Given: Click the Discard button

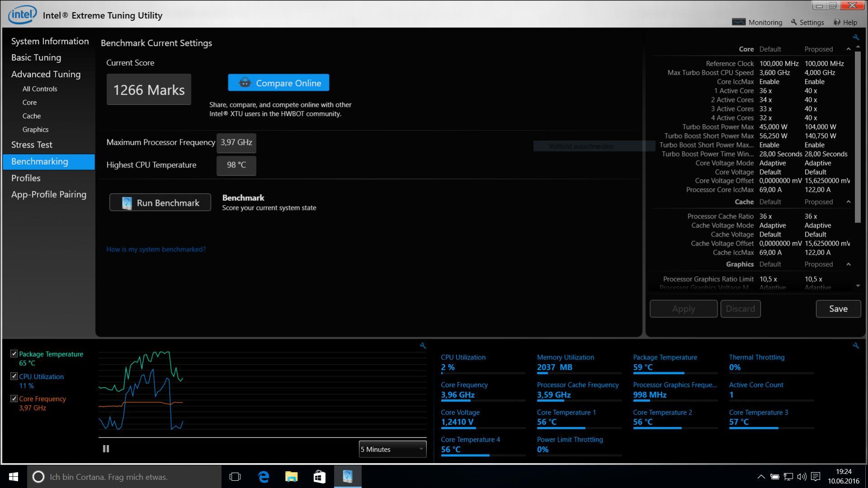Looking at the screenshot, I should (x=740, y=308).
